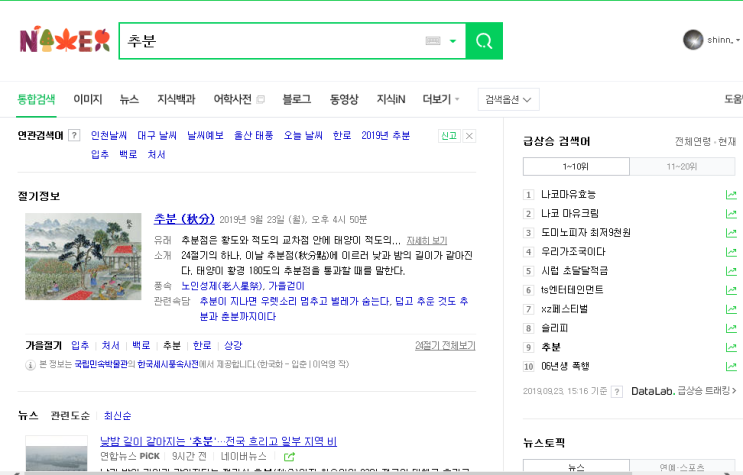Image resolution: width=743 pixels, height=475 pixels.
Task: Click the trend graph icon for ts엔터테인먼트
Action: point(731,290)
